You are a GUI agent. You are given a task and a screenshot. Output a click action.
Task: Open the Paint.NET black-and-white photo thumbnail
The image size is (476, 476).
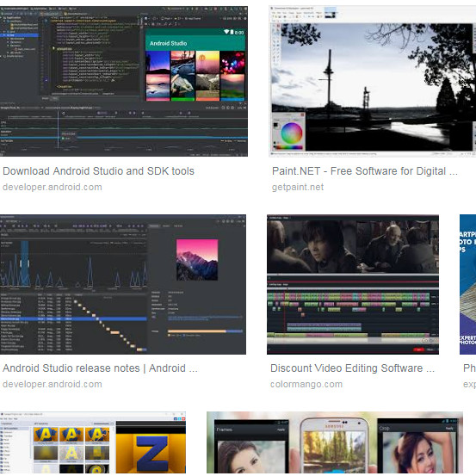click(372, 82)
